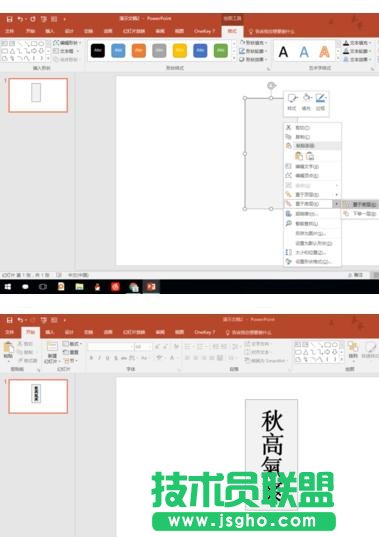The image size is (379, 537).
Task: Click the chat bubble icon on the taskbar
Action: coord(25,287)
